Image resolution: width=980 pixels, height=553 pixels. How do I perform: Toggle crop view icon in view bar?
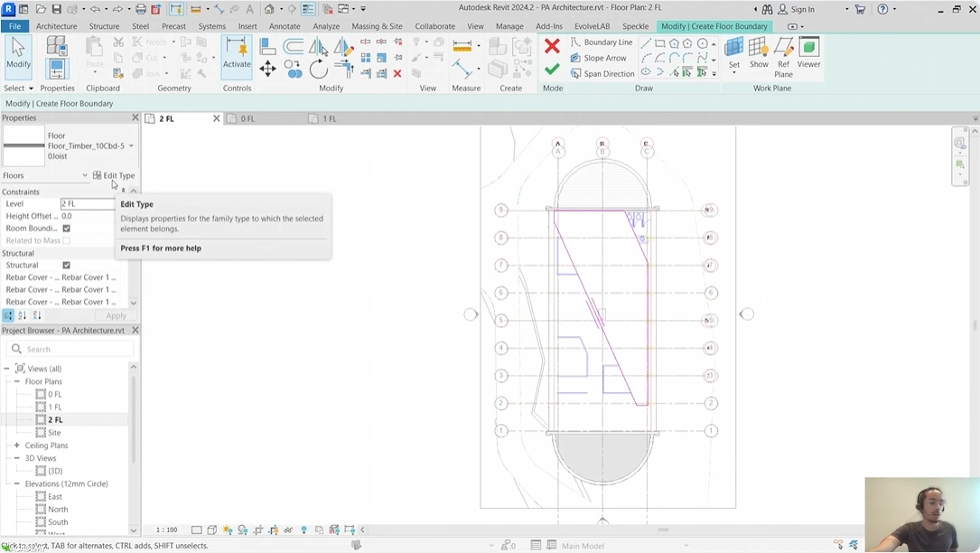[258, 530]
